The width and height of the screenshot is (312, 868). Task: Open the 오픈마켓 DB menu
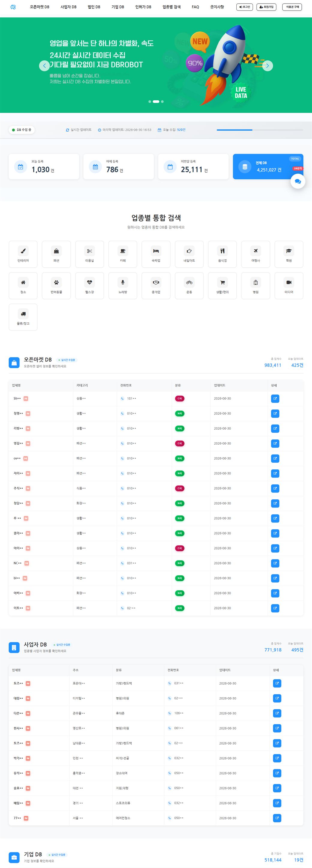point(39,7)
